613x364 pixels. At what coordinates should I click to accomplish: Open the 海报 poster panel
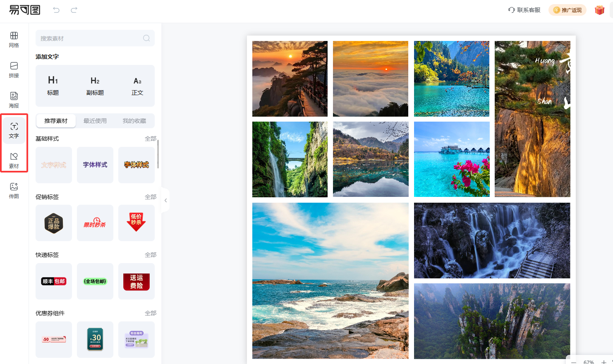(14, 100)
